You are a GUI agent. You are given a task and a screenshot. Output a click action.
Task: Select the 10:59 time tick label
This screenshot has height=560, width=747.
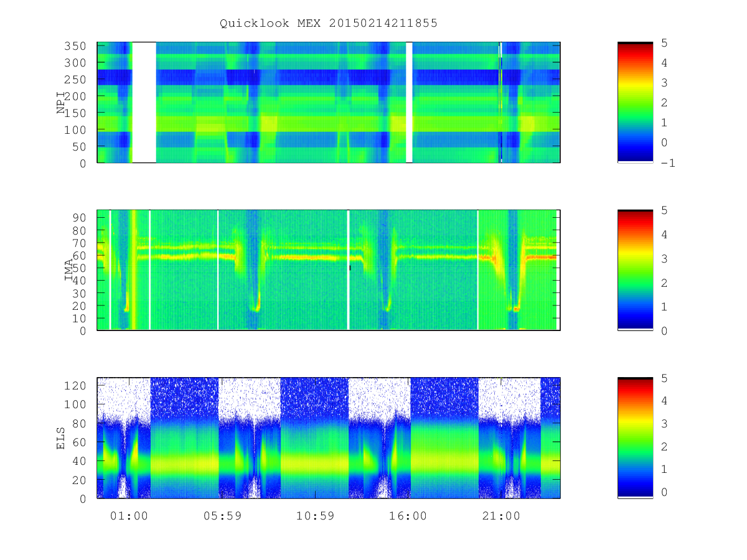315,516
